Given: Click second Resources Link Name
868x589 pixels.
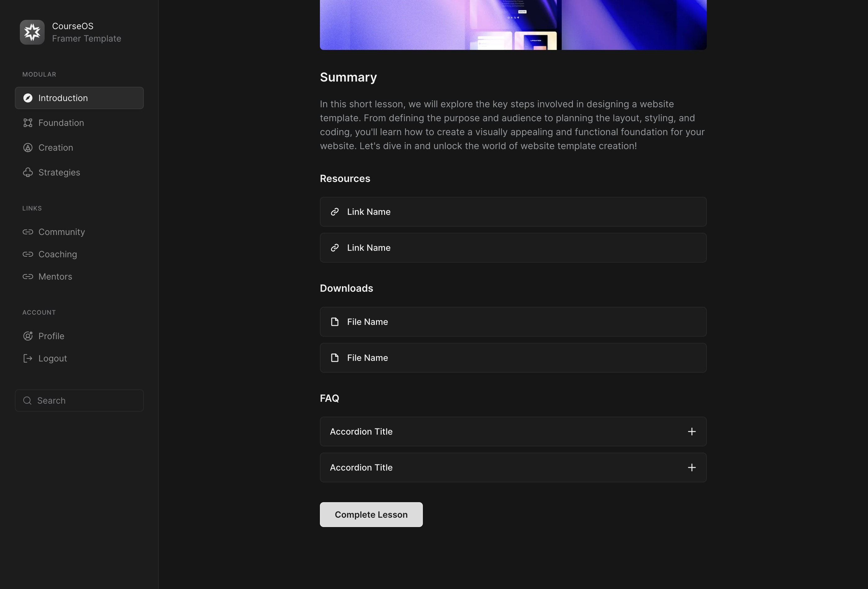Looking at the screenshot, I should 512,248.
